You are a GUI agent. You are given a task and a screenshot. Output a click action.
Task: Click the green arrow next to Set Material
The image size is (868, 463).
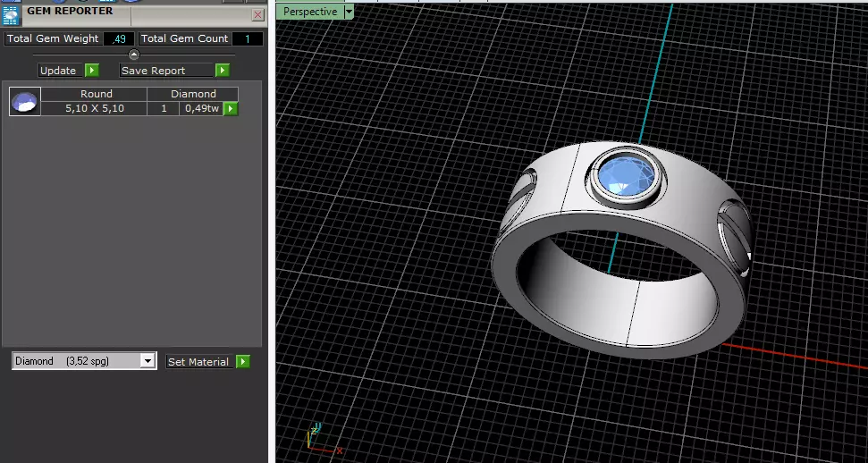pos(242,362)
